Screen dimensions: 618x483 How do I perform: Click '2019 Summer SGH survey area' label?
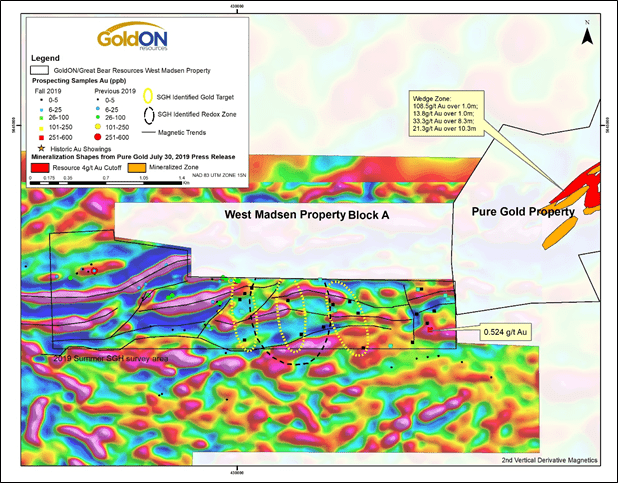coord(111,359)
